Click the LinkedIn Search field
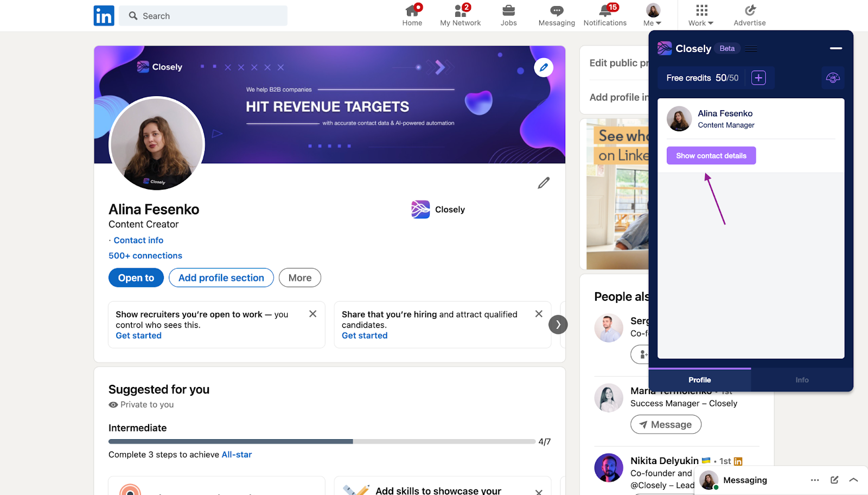 [x=203, y=16]
